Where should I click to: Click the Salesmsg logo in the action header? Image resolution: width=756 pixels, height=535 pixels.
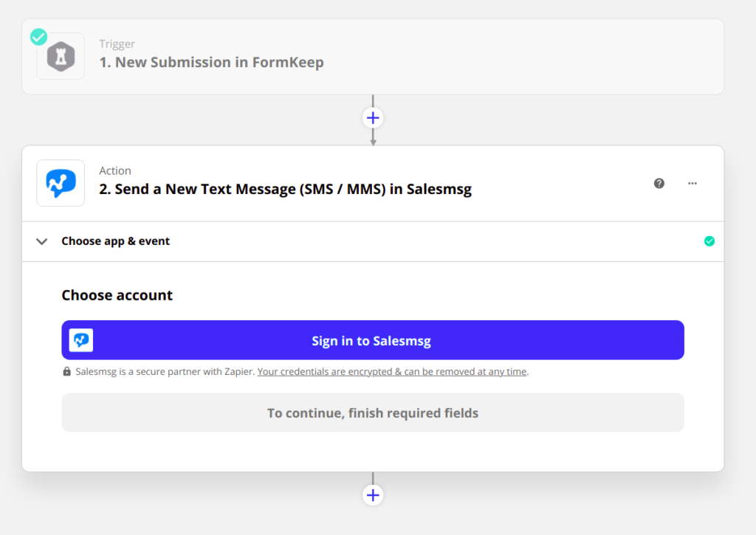(61, 183)
